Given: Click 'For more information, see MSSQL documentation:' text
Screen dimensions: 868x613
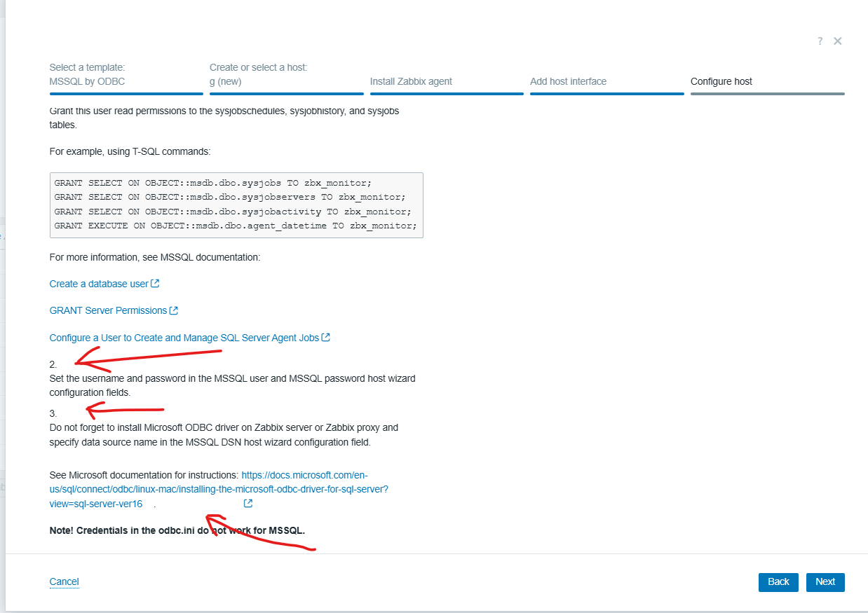Looking at the screenshot, I should pos(155,257).
